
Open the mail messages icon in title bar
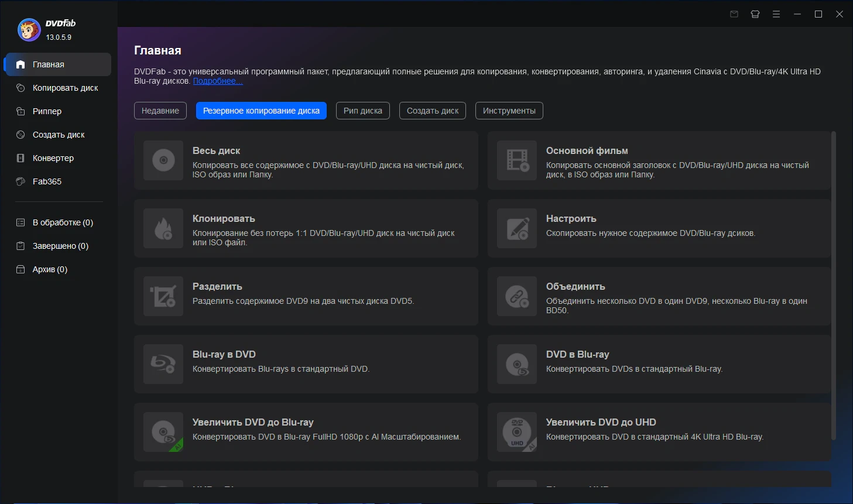point(734,14)
